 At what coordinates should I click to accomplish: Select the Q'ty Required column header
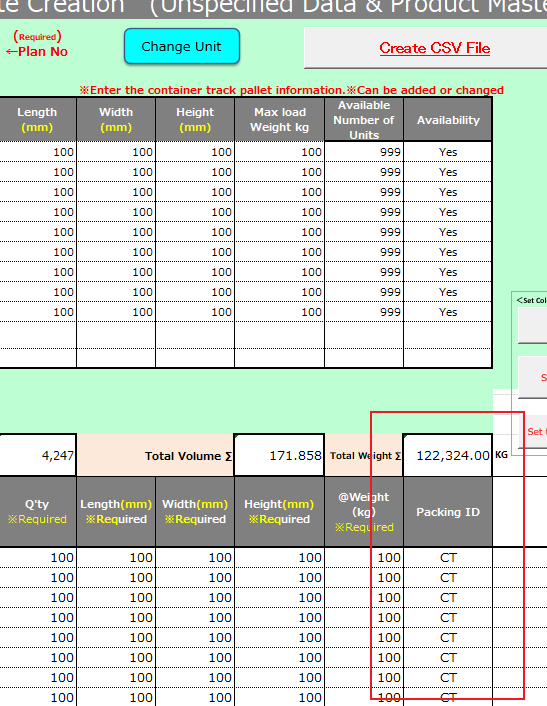[x=37, y=512]
